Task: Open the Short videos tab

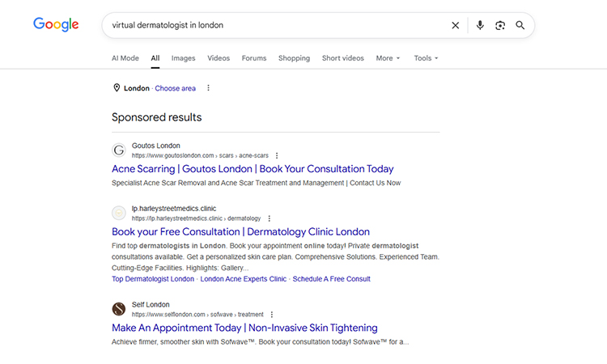Action: (343, 58)
